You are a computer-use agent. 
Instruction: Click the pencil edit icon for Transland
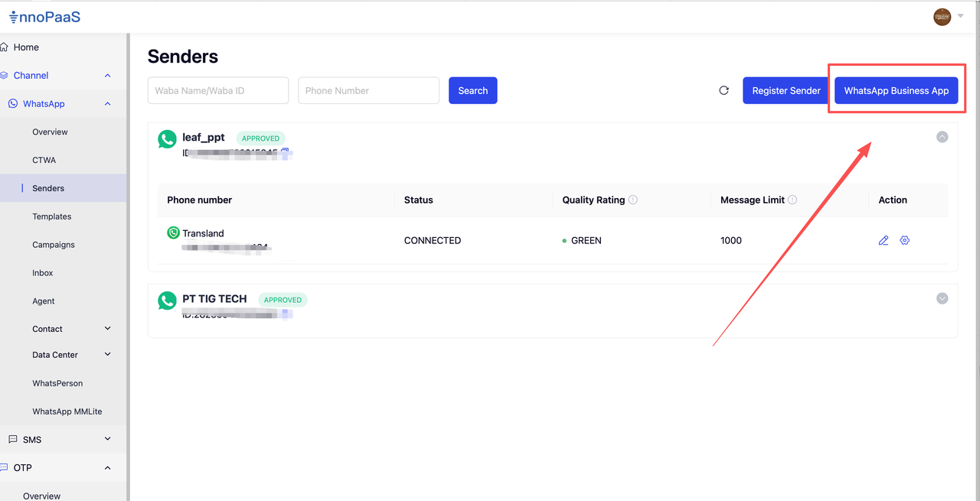coord(884,240)
